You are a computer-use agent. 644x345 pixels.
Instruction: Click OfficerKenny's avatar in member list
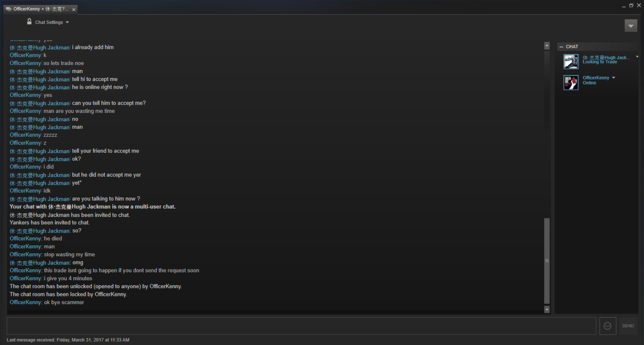click(571, 83)
